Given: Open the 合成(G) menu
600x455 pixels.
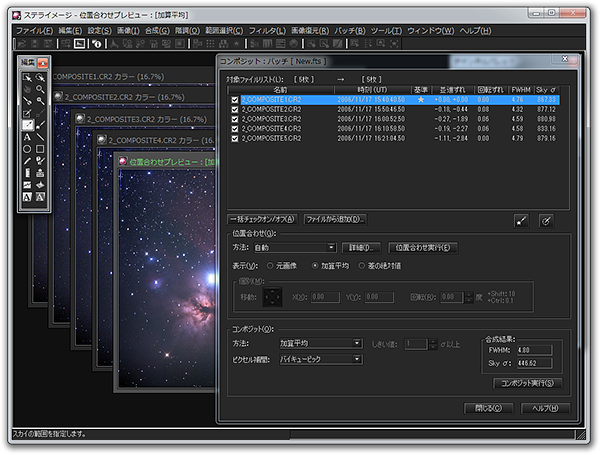Looking at the screenshot, I should (x=156, y=30).
